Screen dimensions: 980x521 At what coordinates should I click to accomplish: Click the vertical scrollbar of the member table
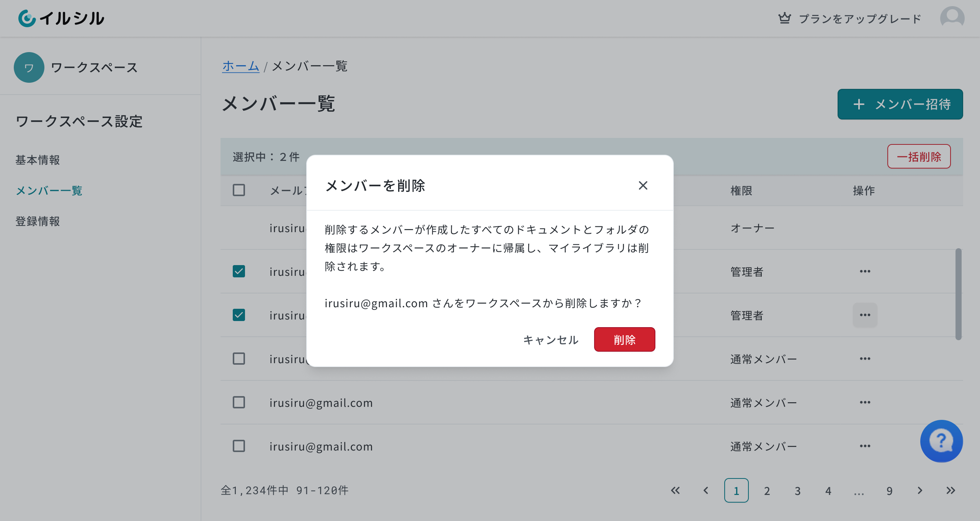[959, 294]
